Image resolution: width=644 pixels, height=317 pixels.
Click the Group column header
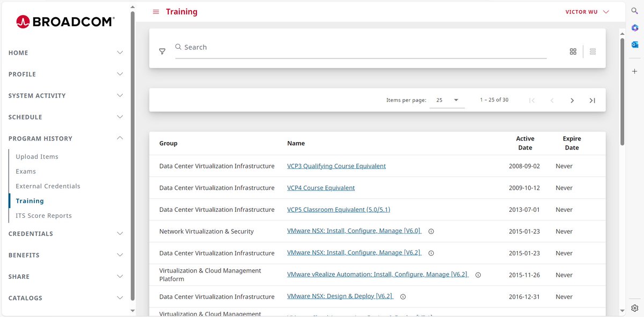click(x=168, y=144)
